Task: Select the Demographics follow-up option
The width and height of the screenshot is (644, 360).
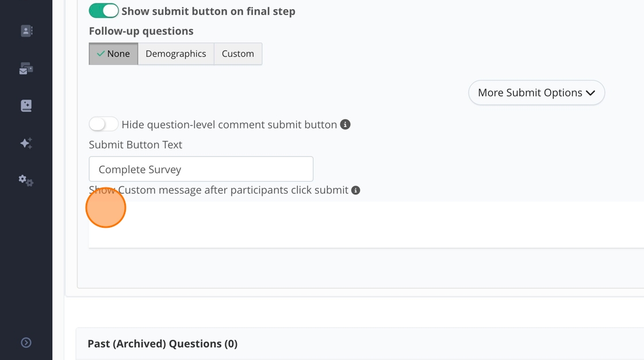Action: click(175, 53)
